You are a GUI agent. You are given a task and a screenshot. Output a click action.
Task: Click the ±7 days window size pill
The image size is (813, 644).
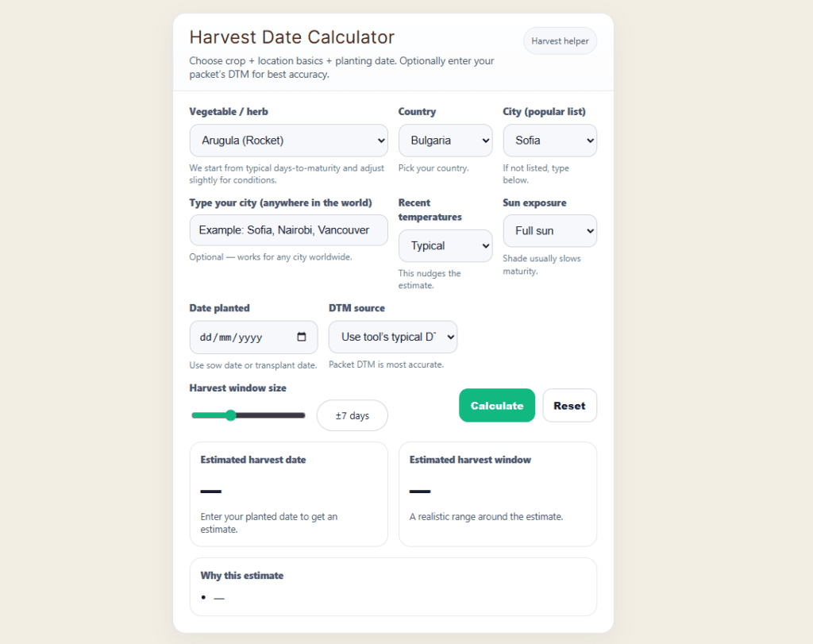point(353,415)
